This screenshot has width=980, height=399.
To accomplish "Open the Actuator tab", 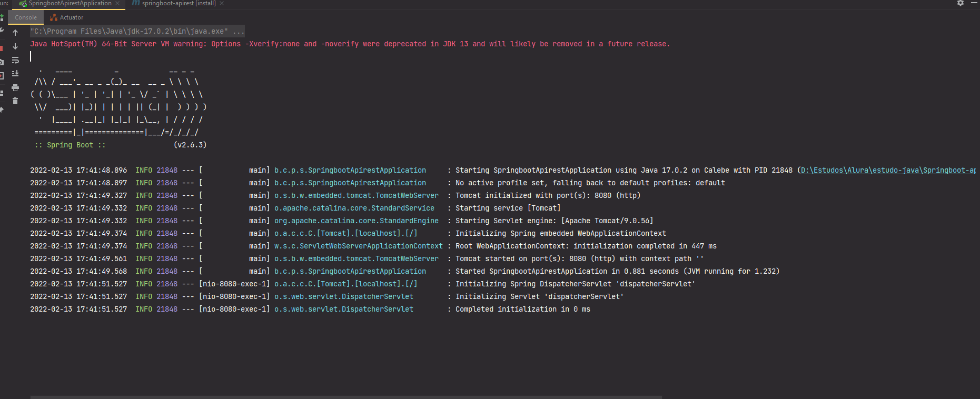I will click(x=67, y=17).
